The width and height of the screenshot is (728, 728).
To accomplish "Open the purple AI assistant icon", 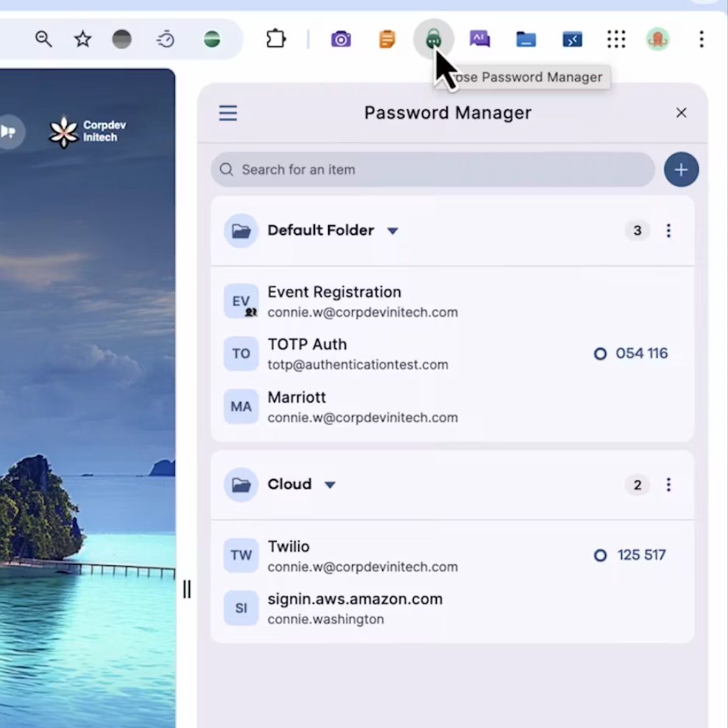I will [479, 39].
